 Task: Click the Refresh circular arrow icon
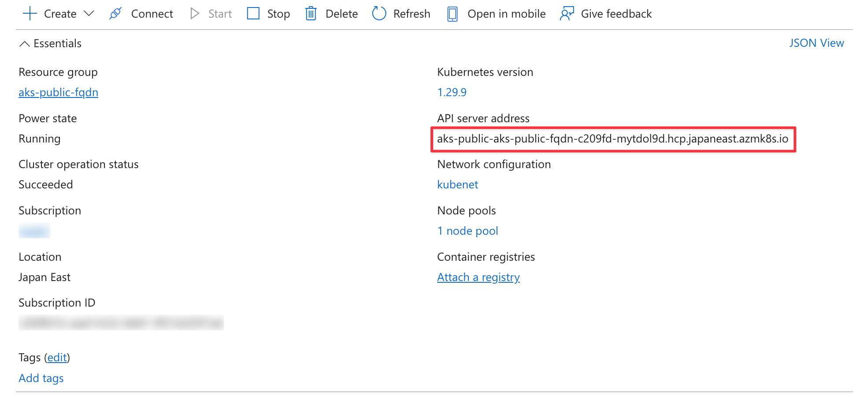(x=379, y=14)
